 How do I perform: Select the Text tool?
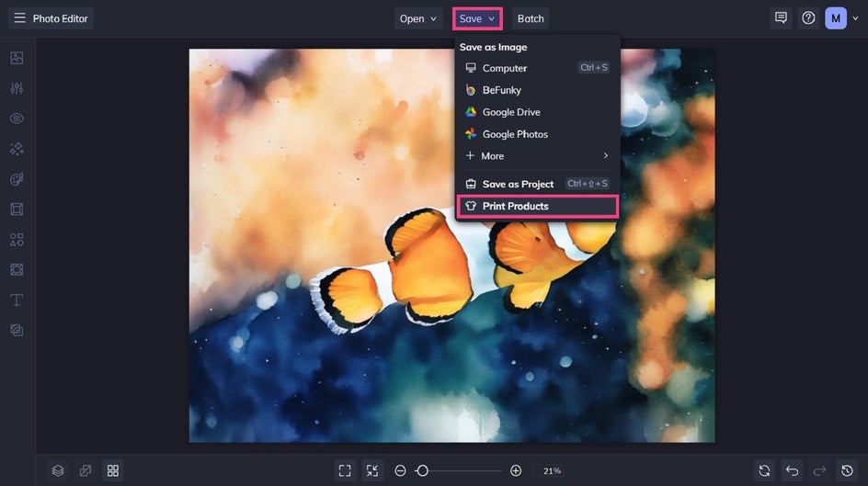point(17,300)
